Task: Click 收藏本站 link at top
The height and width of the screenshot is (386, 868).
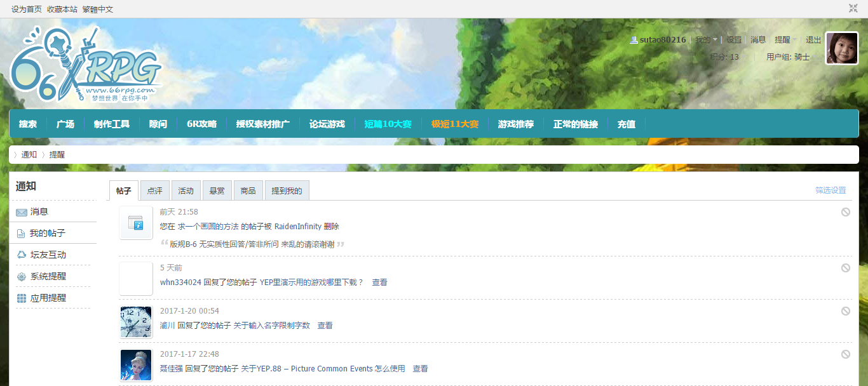Action: pyautogui.click(x=62, y=9)
